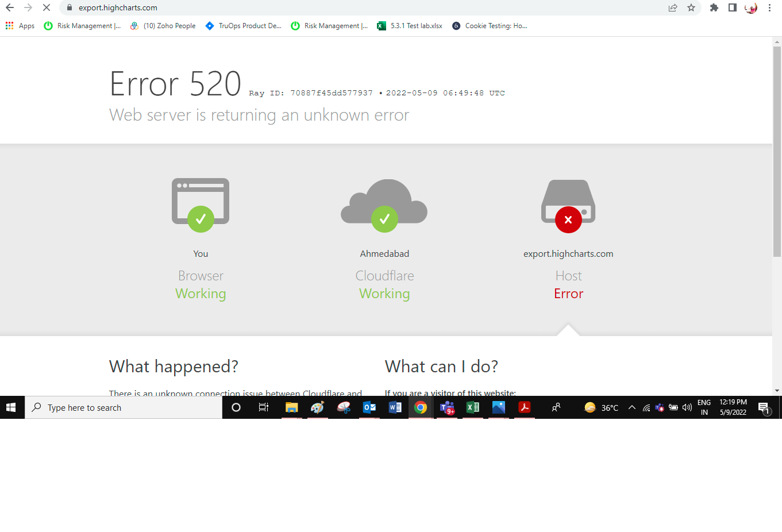
Task: Open Microsoft Teams from the taskbar
Action: 447,407
